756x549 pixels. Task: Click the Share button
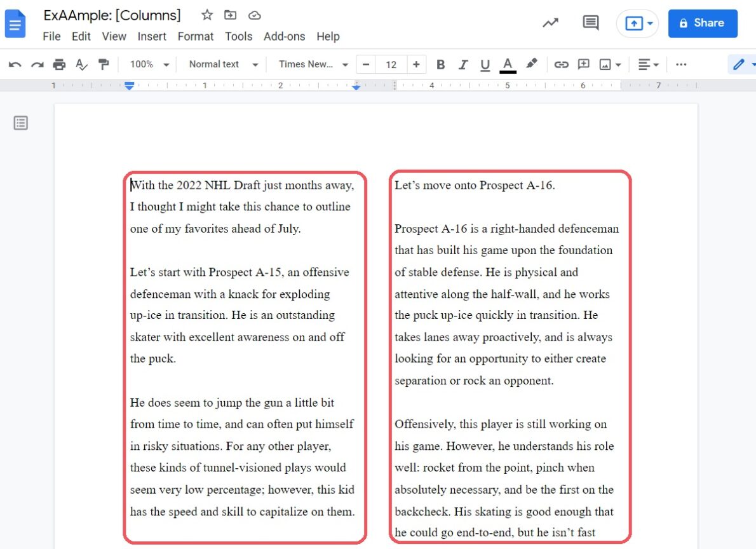(x=703, y=23)
